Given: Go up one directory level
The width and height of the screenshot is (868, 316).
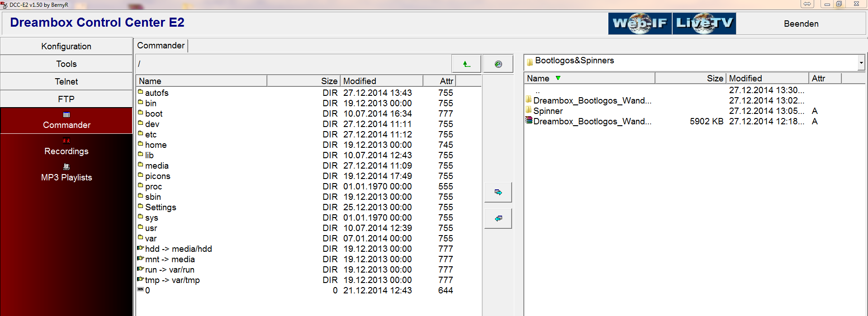Looking at the screenshot, I should click(x=466, y=64).
